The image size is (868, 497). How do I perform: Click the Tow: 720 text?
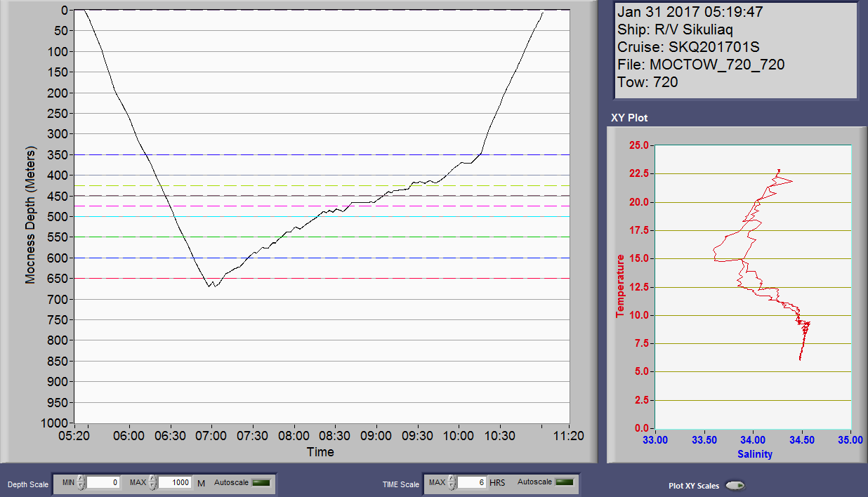coord(647,82)
